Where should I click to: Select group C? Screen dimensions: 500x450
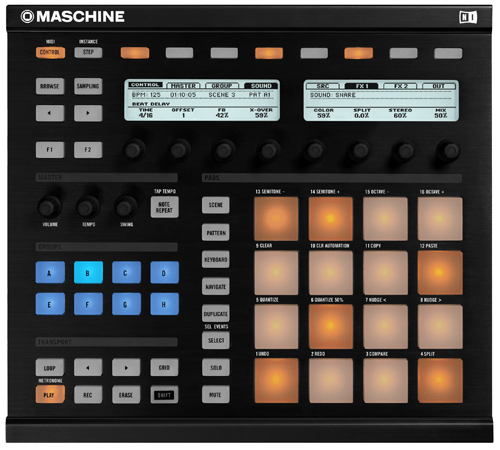(x=126, y=272)
